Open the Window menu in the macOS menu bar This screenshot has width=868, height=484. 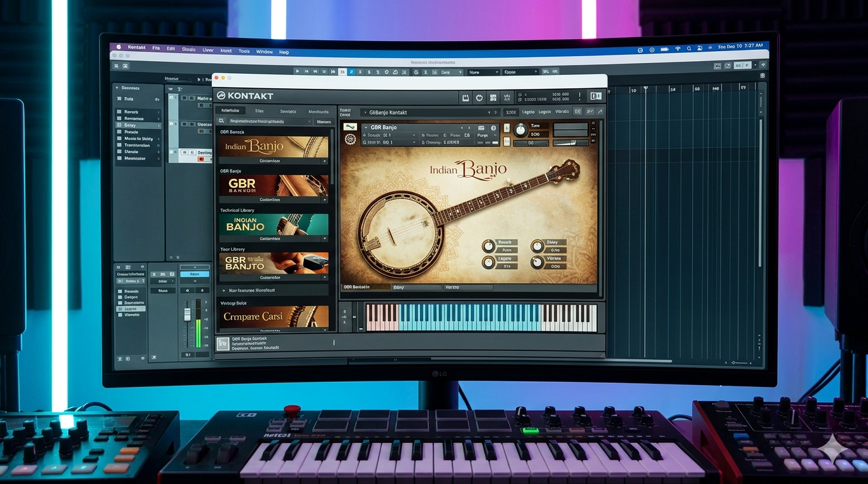tap(264, 52)
